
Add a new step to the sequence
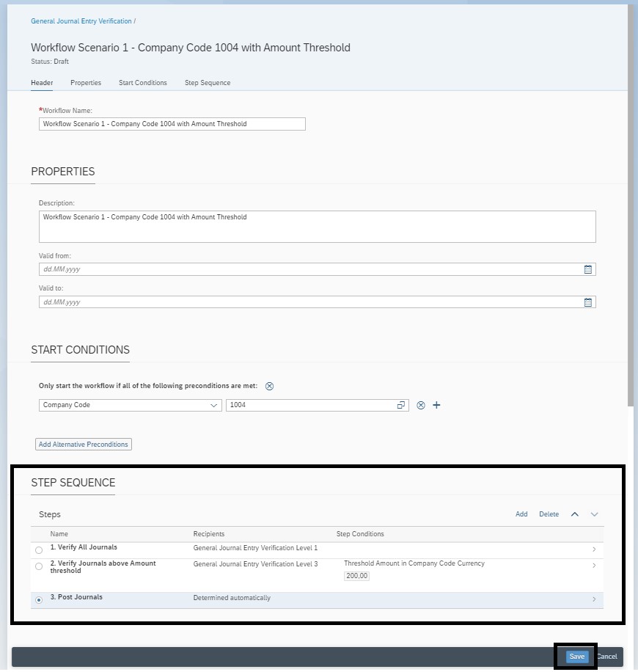[x=521, y=514]
